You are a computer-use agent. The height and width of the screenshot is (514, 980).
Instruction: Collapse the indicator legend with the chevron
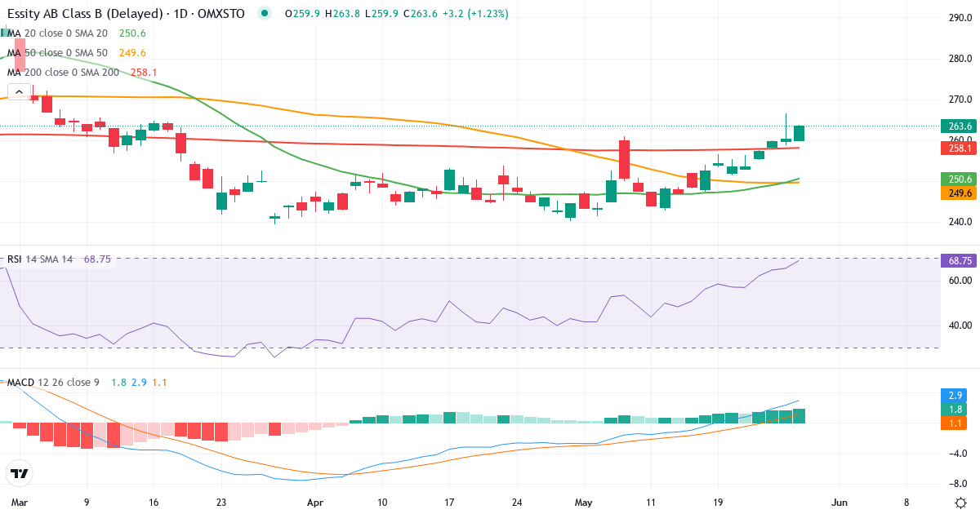[x=19, y=91]
